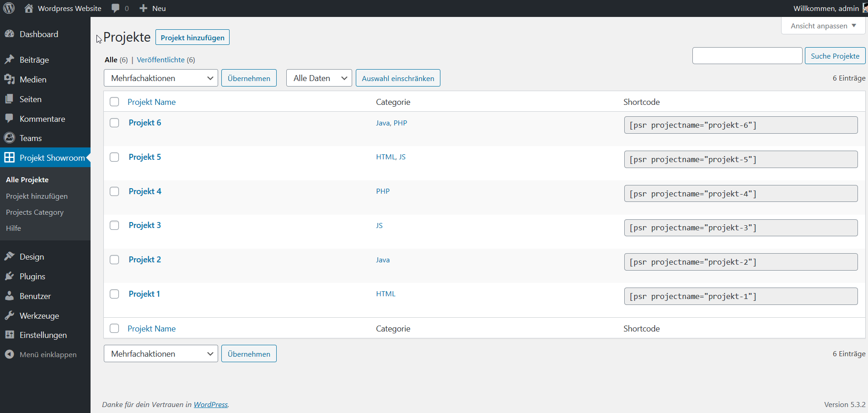Viewport: 868px width, 413px height.
Task: Select the projekt-1 shortcode field
Action: [x=741, y=296]
